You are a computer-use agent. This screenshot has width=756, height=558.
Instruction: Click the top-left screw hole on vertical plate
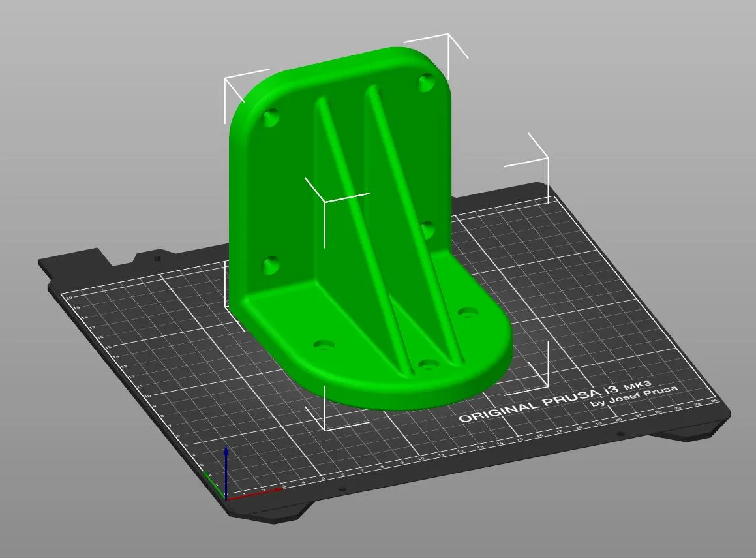coord(271,117)
